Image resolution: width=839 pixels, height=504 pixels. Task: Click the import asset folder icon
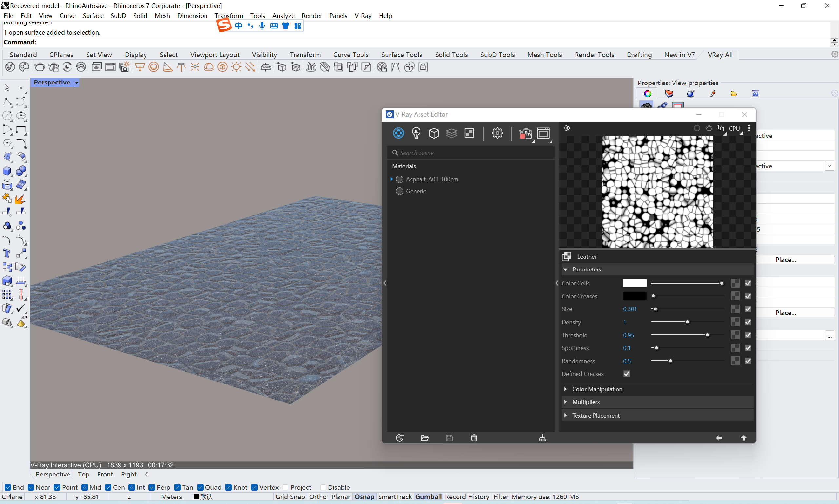(x=424, y=438)
